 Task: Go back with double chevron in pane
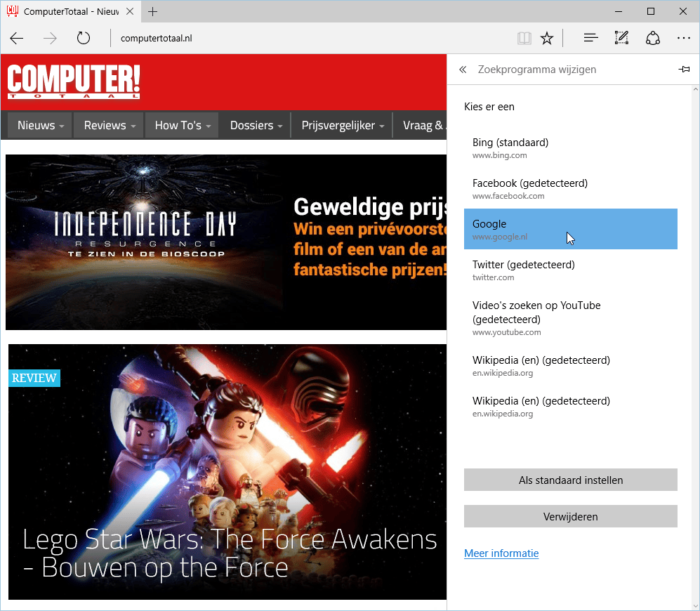pyautogui.click(x=463, y=70)
